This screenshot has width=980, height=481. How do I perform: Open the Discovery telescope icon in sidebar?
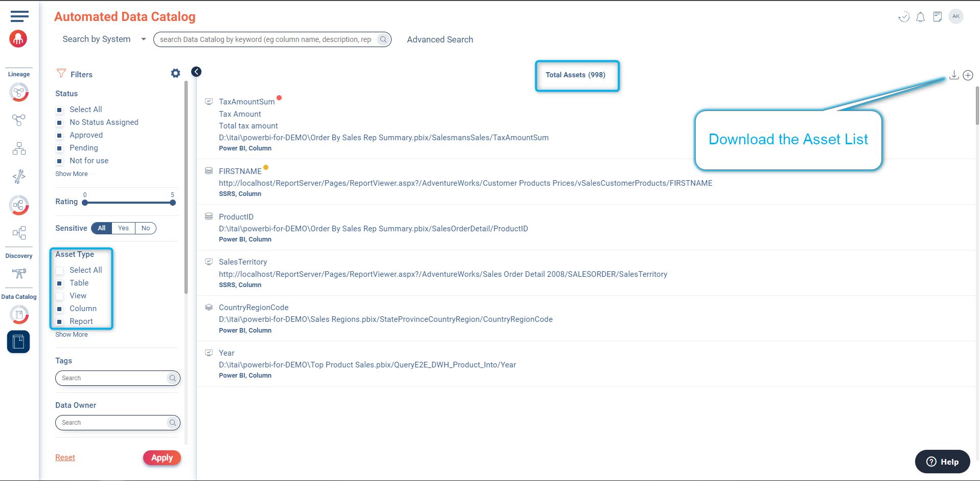[x=19, y=273]
